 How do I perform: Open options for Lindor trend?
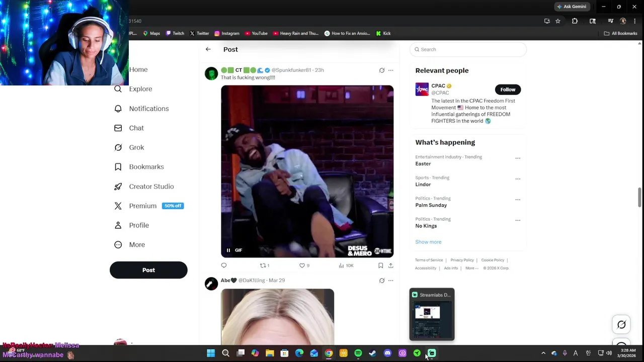tap(518, 179)
